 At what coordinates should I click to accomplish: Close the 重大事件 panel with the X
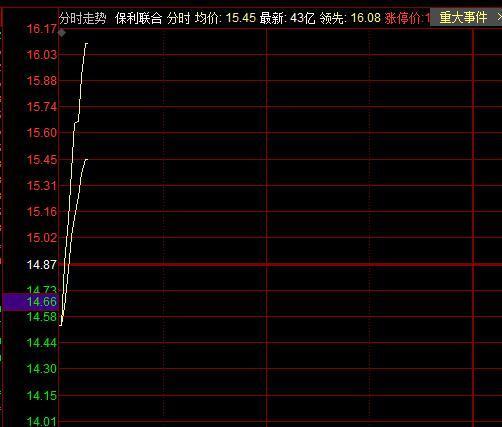[x=499, y=17]
